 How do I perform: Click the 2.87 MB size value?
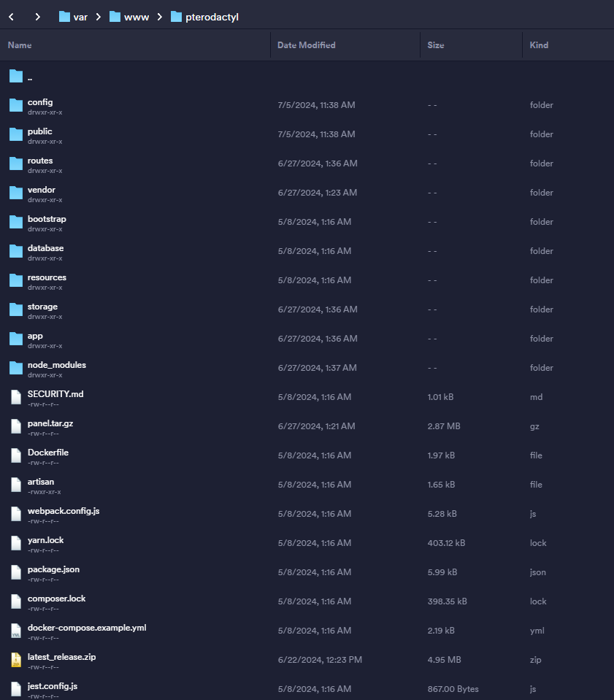[x=444, y=426]
